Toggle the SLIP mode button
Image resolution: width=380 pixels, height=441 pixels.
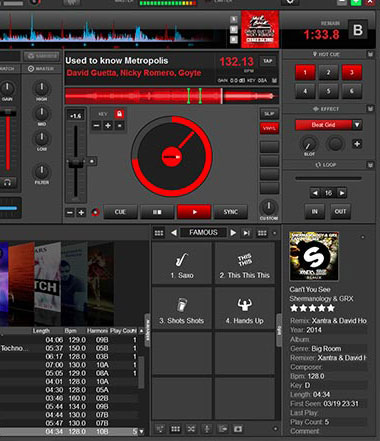tap(269, 114)
